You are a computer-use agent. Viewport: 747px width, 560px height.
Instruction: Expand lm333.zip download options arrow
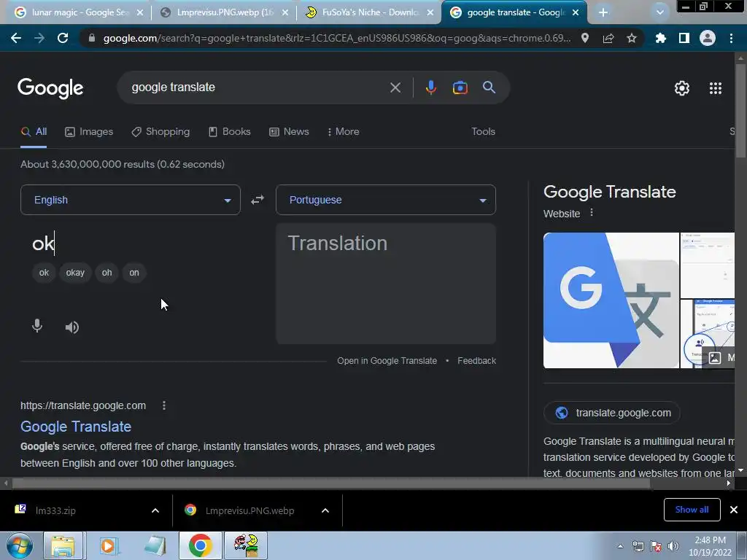coord(155,510)
